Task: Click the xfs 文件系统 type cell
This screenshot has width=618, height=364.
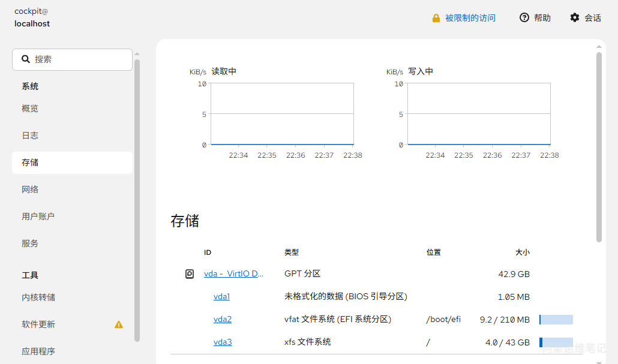Action: tap(307, 342)
